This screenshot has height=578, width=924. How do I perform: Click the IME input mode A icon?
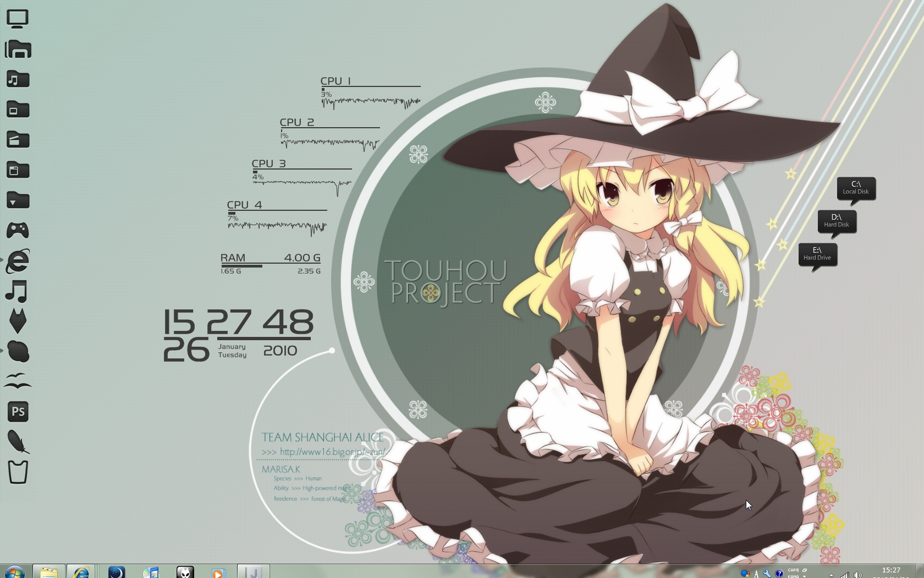(x=757, y=574)
